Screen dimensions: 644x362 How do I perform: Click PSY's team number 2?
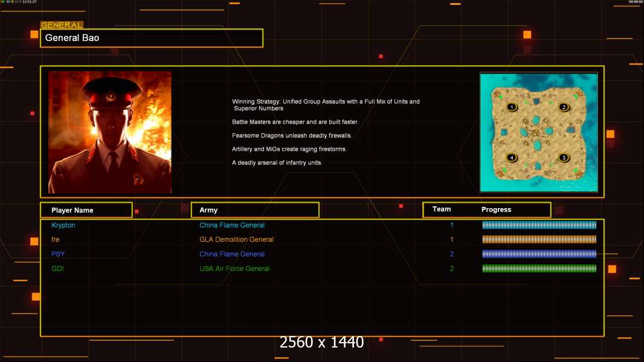click(452, 254)
